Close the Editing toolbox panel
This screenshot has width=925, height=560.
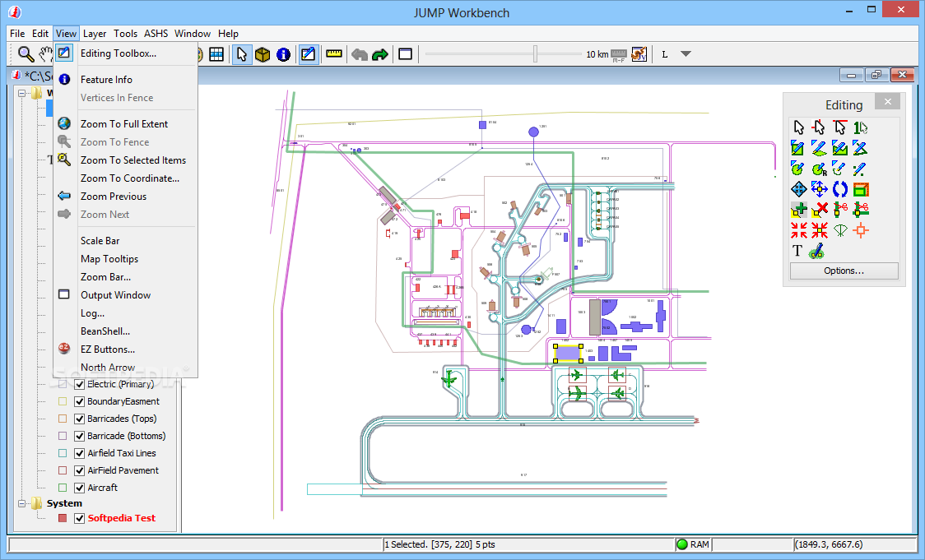point(887,102)
